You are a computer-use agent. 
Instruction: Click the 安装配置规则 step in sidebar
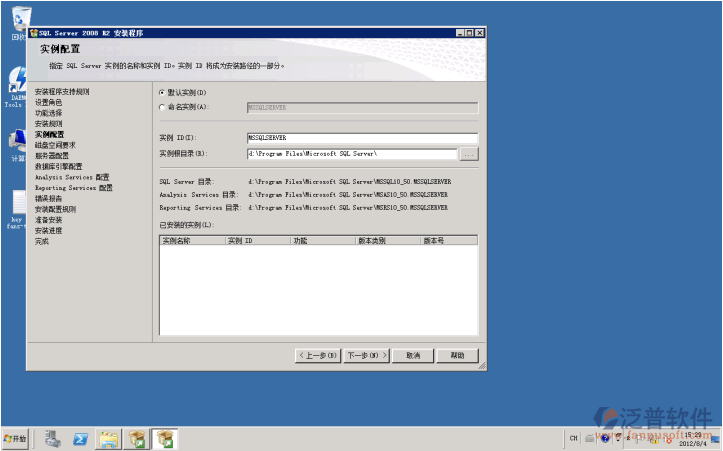(55, 209)
